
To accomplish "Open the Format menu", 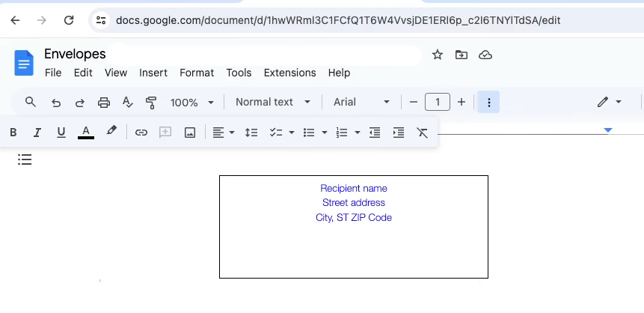I will (197, 73).
